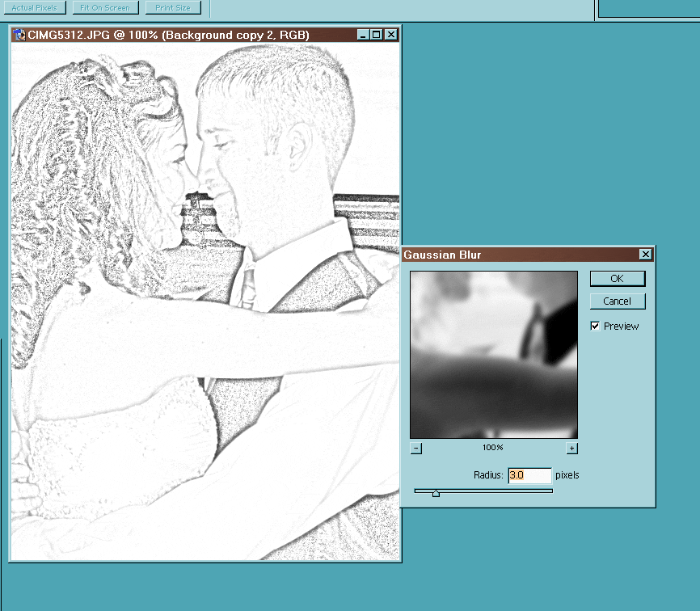Close the Gaussian Blur dialog

(645, 255)
